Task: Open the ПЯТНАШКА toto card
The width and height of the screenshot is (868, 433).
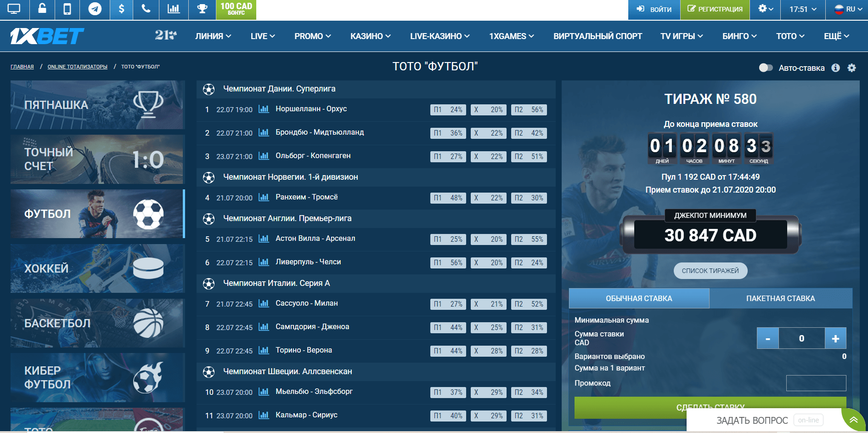Action: 97,105
